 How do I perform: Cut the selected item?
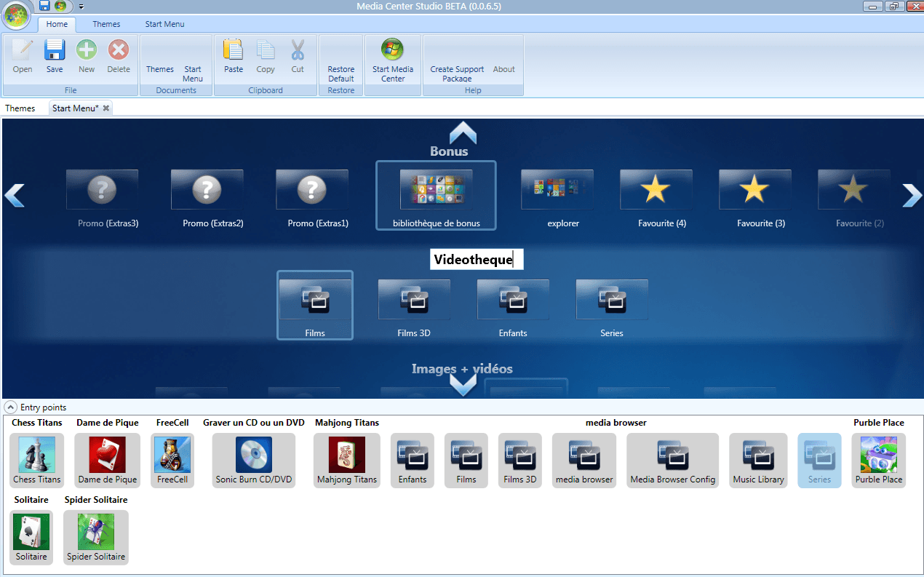click(298, 57)
